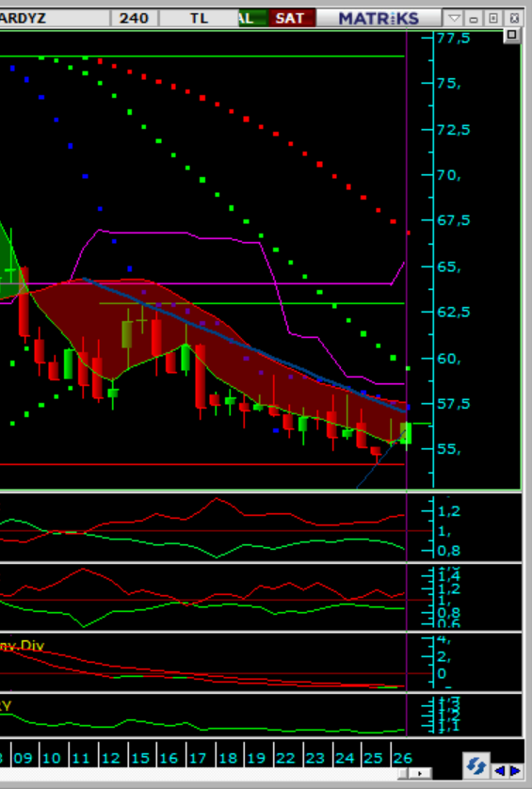The height and width of the screenshot is (789, 532).
Task: Click the blue right arrow icon
Action: 515,770
